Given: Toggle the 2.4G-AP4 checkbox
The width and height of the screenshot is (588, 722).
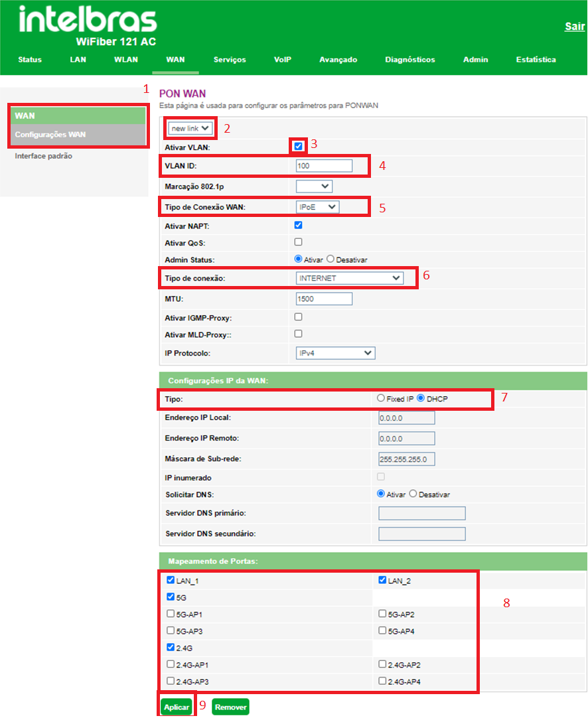Looking at the screenshot, I should 382,681.
